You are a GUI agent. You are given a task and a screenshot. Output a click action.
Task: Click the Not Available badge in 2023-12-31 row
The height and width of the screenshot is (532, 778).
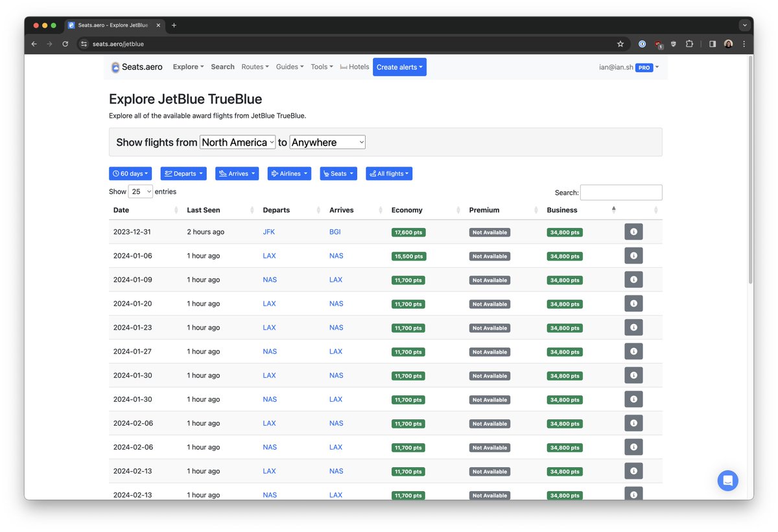pos(489,232)
